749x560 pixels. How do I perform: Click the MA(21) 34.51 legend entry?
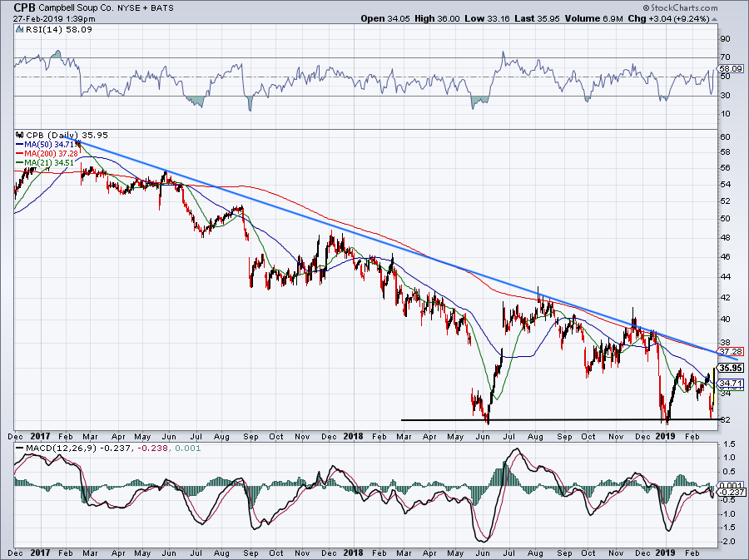tap(50, 162)
